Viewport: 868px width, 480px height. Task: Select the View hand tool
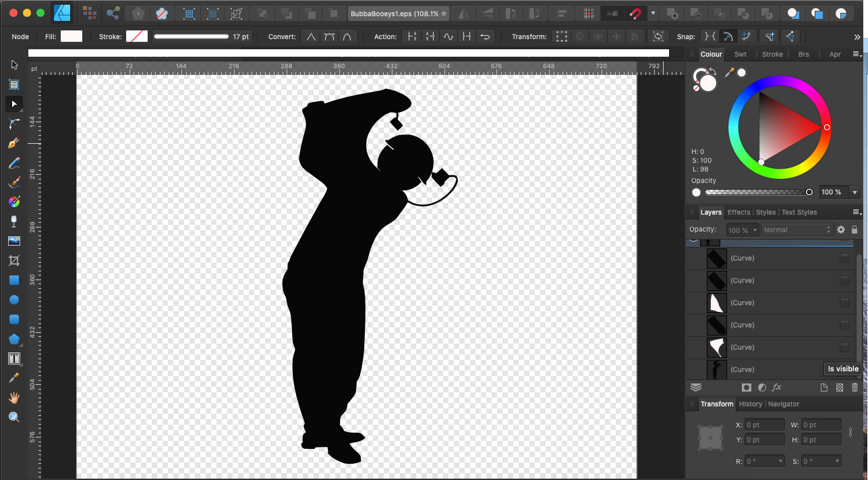[x=14, y=398]
